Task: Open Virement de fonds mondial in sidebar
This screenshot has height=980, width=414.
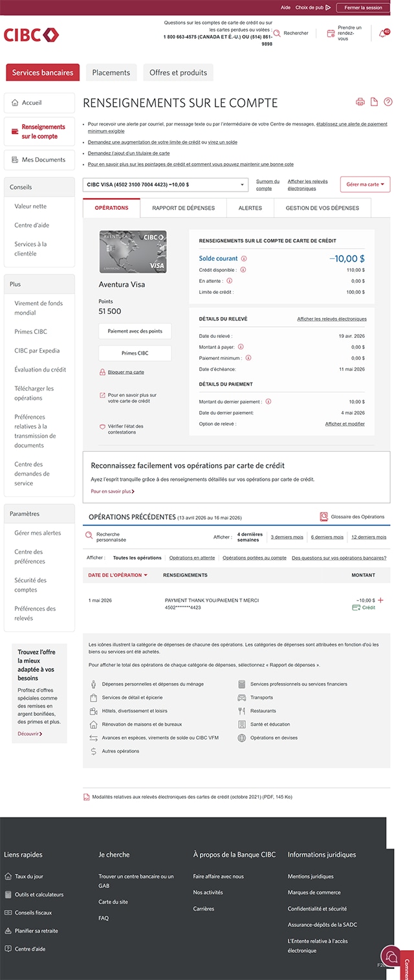Action: (39, 308)
